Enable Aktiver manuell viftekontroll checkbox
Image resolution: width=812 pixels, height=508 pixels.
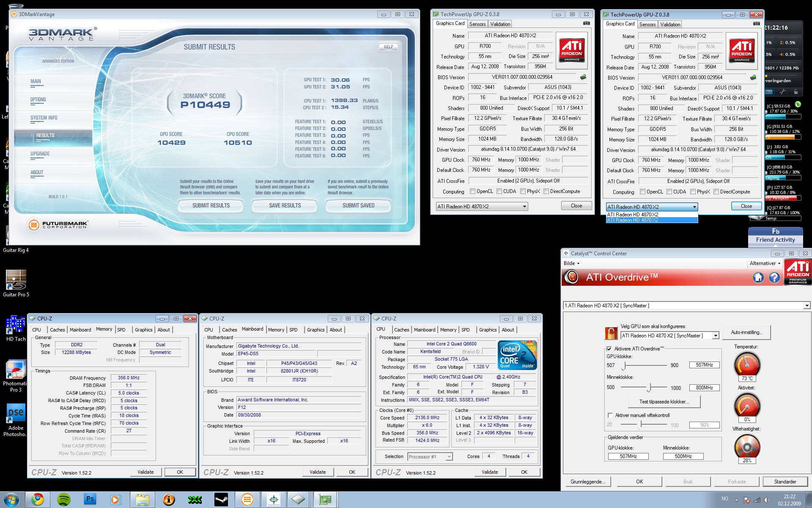(x=610, y=415)
